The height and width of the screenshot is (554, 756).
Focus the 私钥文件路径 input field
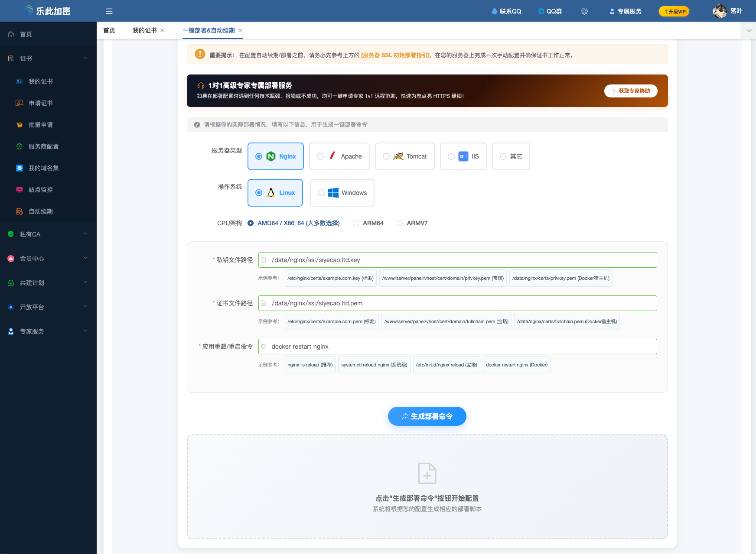[458, 260]
